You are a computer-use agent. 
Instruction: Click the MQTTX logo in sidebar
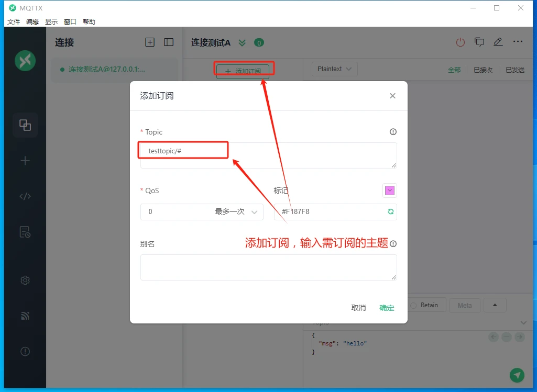tap(25, 61)
